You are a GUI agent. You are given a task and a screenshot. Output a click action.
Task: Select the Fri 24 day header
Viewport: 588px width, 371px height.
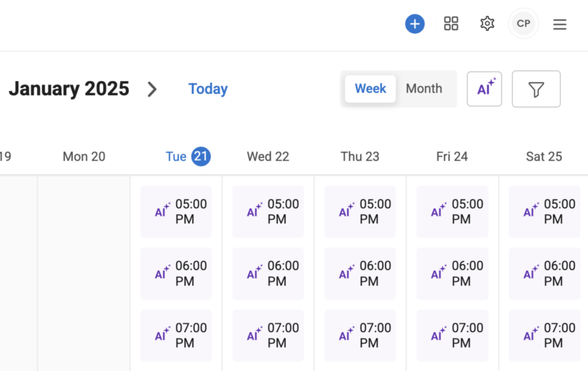point(452,156)
